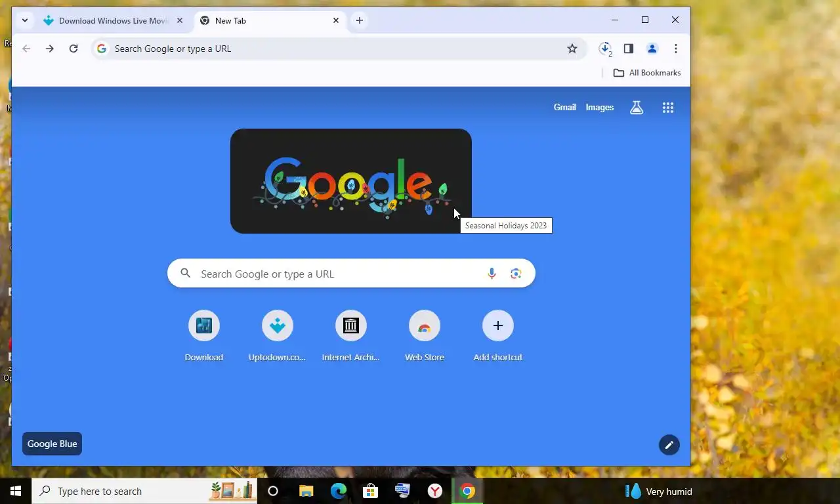840x504 pixels.
Task: Open the Chrome profile icon
Action: coord(652,49)
